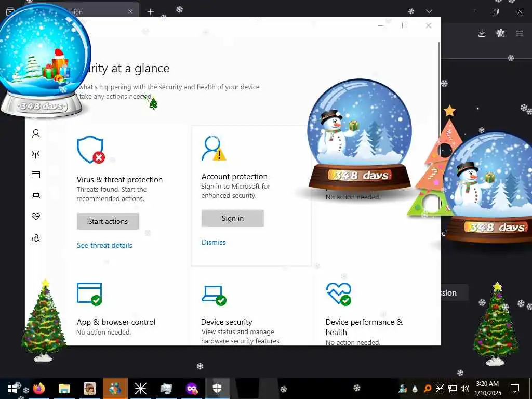Click the snowflake icon in the system tray
The height and width of the screenshot is (399, 532).
440,389
